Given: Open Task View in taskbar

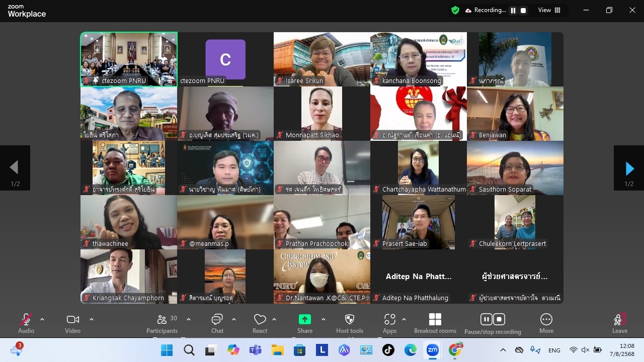Looking at the screenshot, I should [211, 350].
